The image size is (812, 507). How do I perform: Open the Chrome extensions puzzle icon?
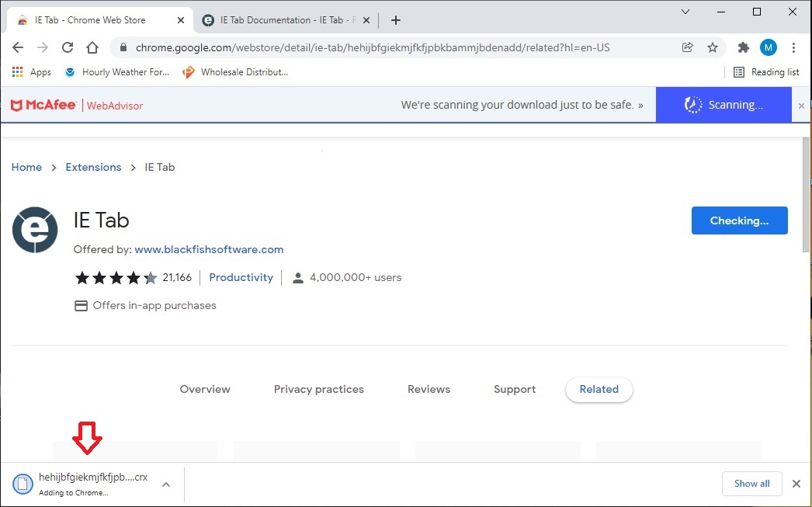743,47
